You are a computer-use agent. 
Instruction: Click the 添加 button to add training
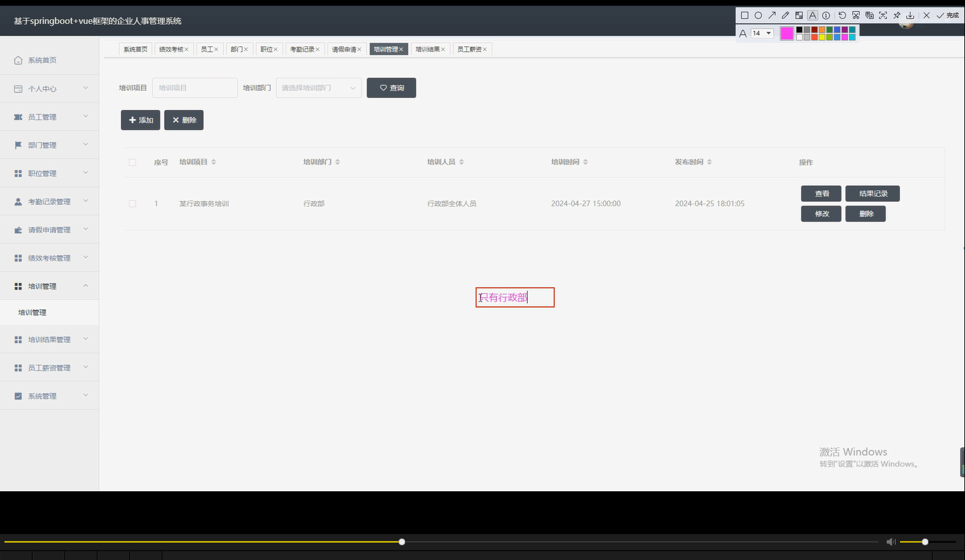point(140,120)
